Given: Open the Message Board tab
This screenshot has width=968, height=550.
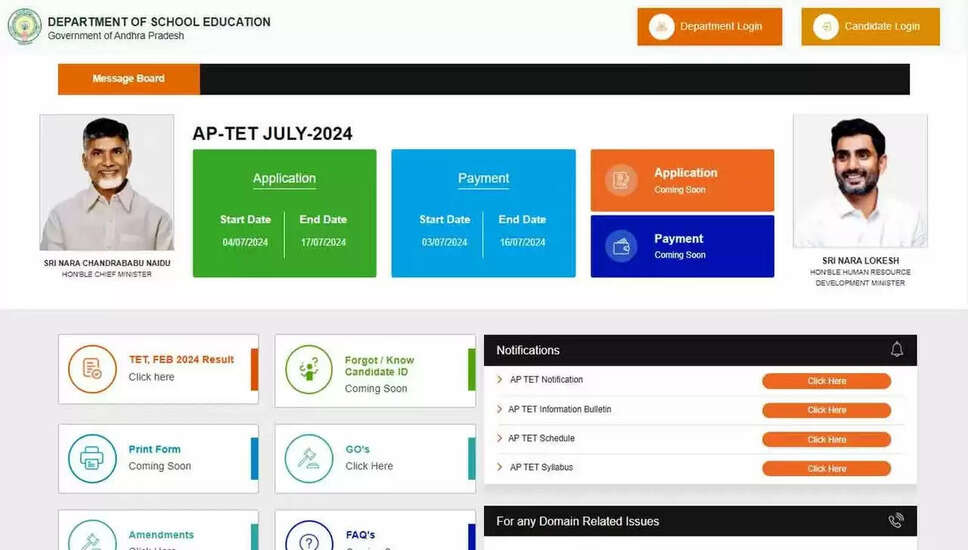Looking at the screenshot, I should (129, 79).
